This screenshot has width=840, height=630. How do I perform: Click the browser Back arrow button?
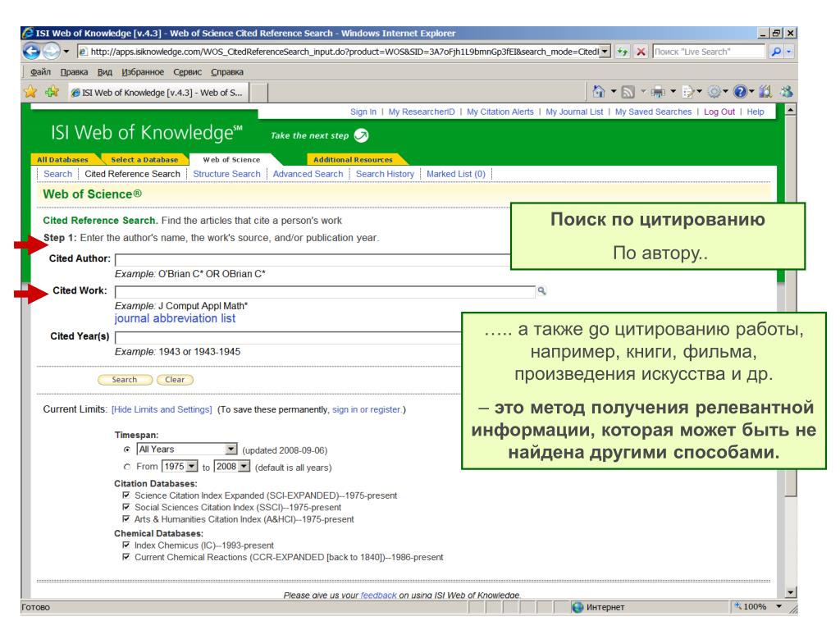(x=32, y=52)
